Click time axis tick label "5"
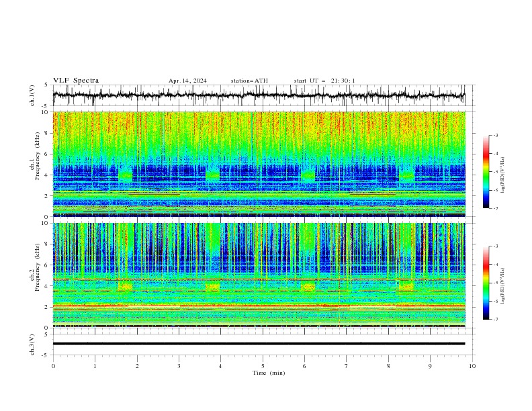 point(263,366)
